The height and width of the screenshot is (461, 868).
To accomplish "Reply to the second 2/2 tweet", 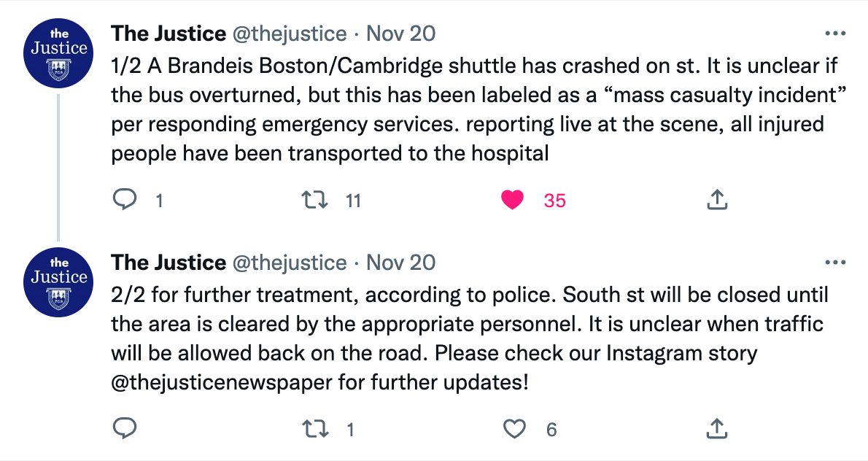I will point(124,429).
